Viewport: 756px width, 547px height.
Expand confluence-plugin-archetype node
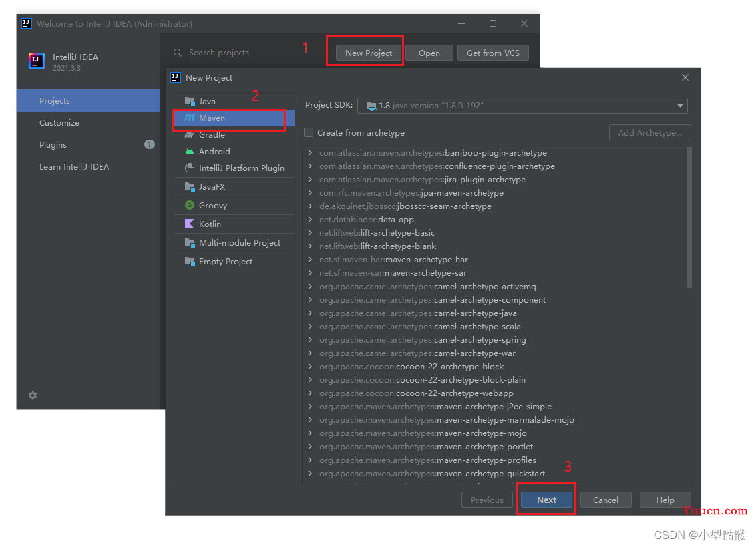(x=310, y=166)
